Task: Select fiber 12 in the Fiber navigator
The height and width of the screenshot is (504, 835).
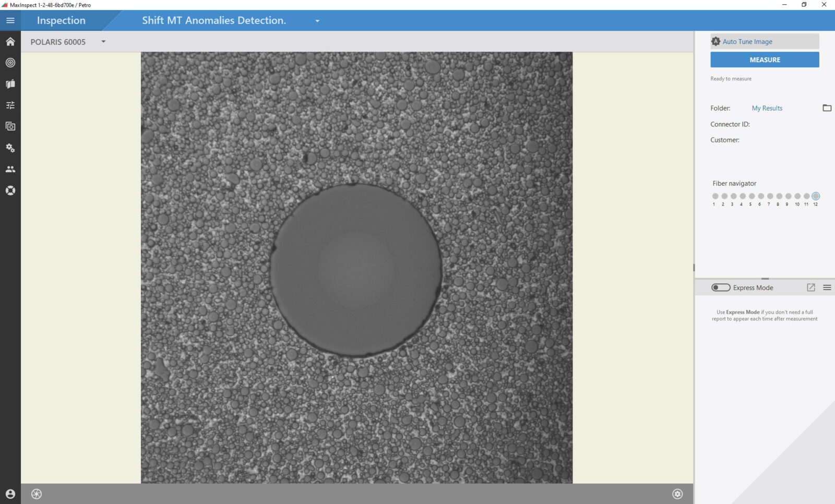Action: (816, 196)
